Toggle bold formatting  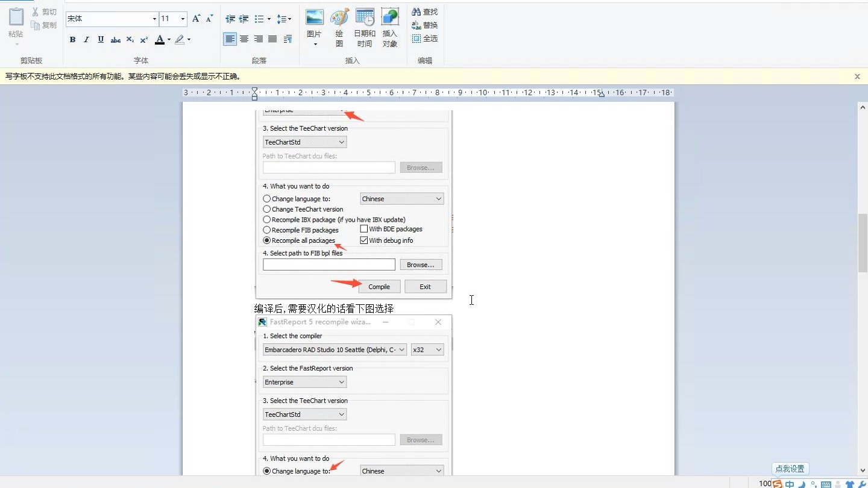click(x=72, y=40)
